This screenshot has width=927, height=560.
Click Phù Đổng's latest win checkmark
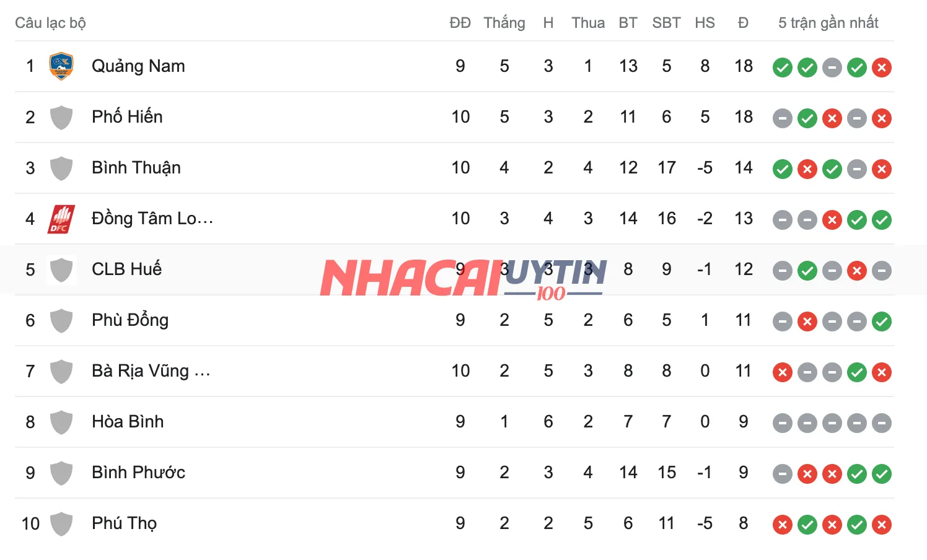pyautogui.click(x=881, y=322)
